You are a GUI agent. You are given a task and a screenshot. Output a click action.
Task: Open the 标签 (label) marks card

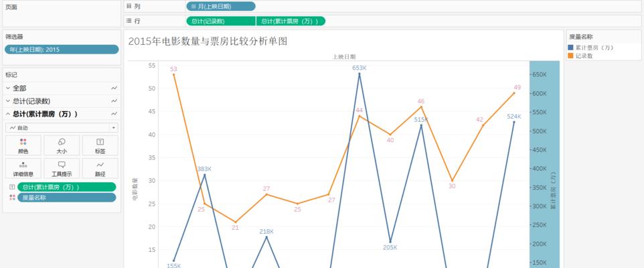pos(100,145)
